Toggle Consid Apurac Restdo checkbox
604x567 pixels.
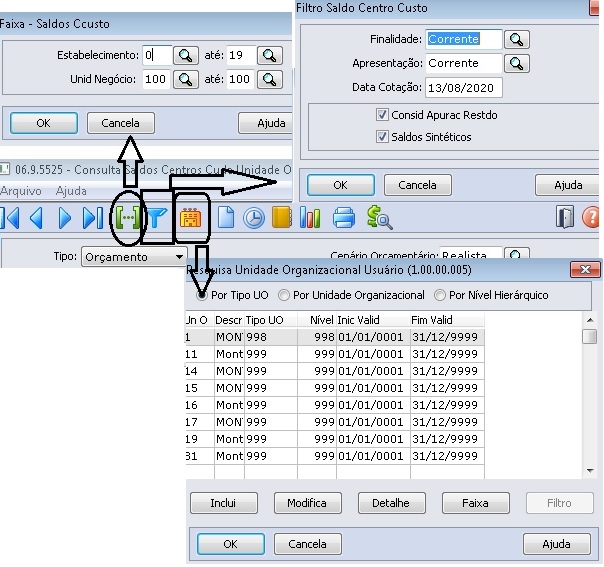point(382,115)
